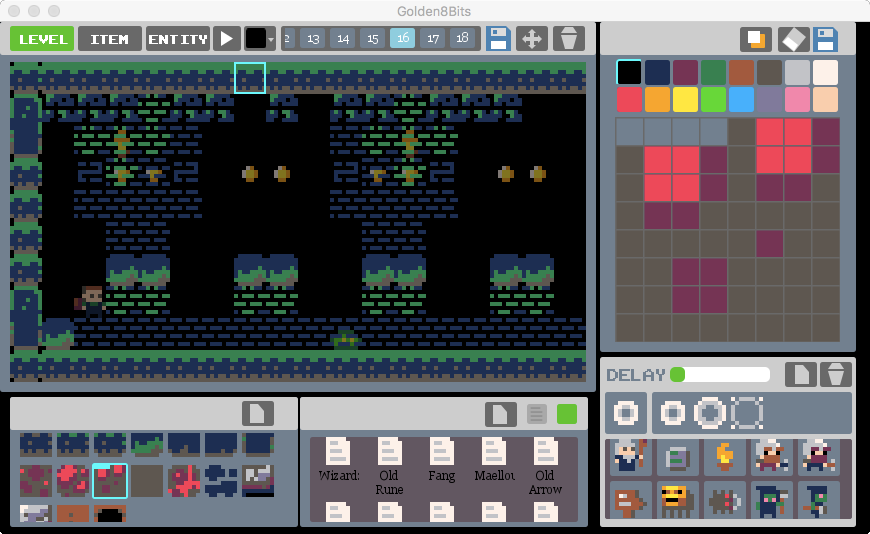Screen dimensions: 870x534
Task: Open the Wizard dialog file
Action: [338, 459]
